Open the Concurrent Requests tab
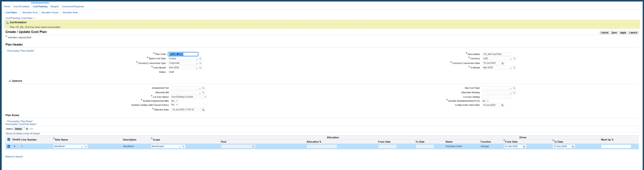644x170 pixels. pyautogui.click(x=73, y=7)
